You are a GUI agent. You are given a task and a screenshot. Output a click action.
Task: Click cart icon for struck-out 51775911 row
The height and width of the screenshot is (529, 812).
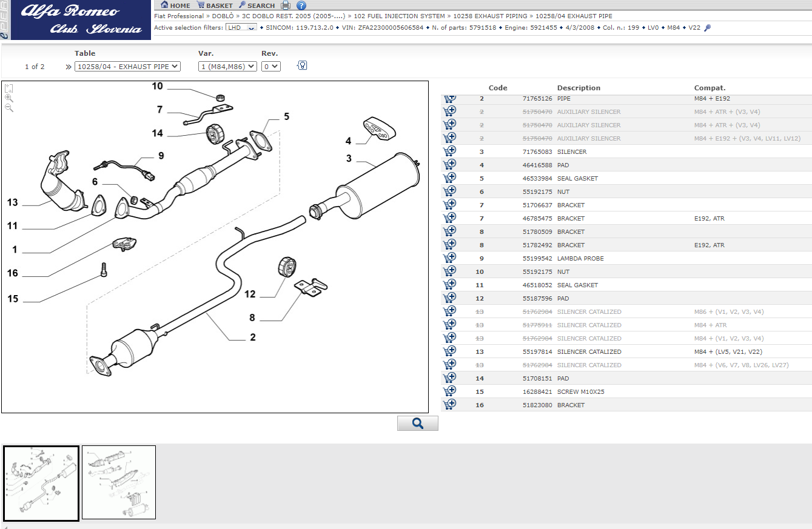tap(450, 325)
